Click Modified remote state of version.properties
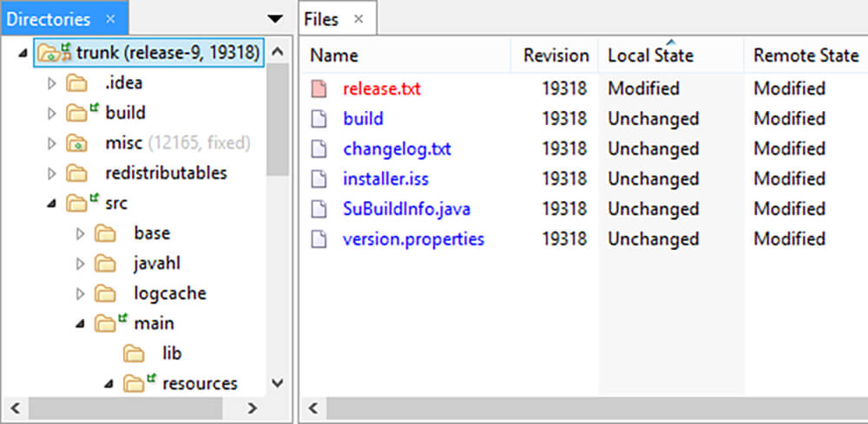The image size is (868, 424). [x=789, y=238]
